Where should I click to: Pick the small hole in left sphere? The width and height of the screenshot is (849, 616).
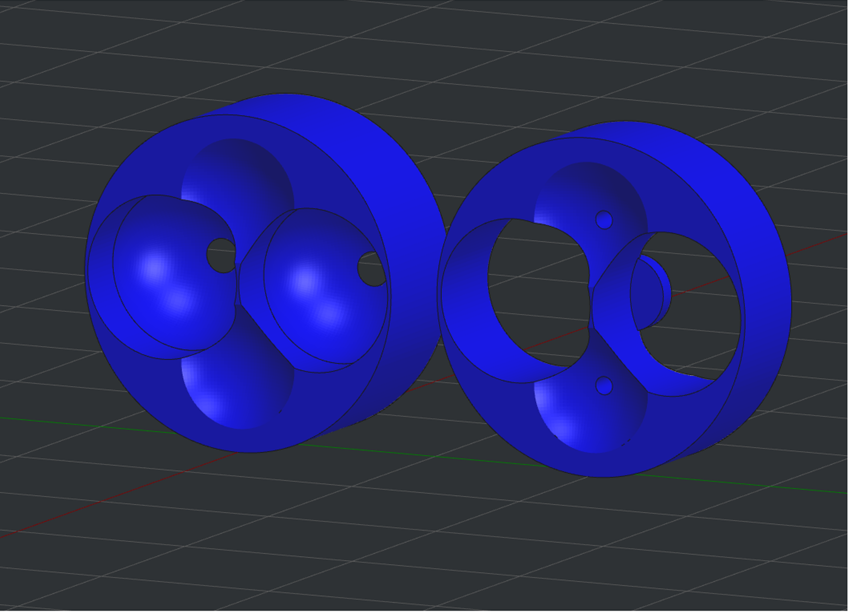(x=221, y=256)
